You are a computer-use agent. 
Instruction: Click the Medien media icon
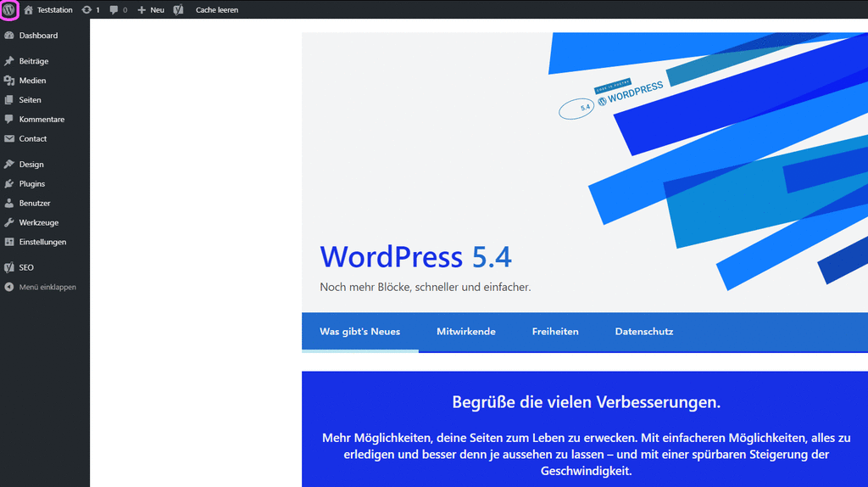[8, 81]
